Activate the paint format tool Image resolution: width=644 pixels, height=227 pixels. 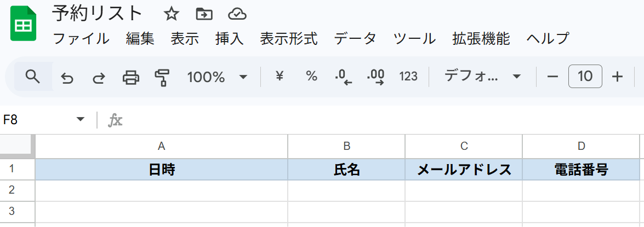point(162,77)
